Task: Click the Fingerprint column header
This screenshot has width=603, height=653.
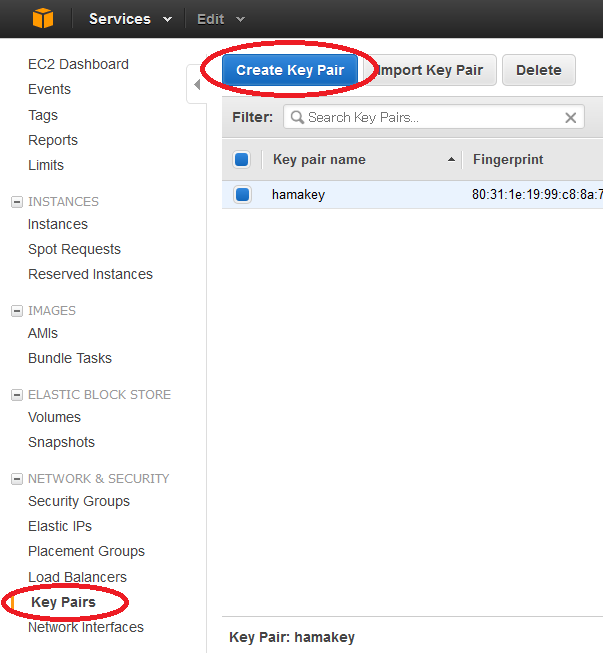Action: (508, 160)
